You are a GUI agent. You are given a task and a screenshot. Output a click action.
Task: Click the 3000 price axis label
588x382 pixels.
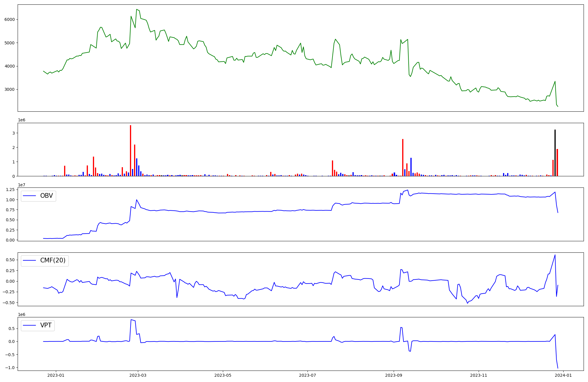click(9, 89)
